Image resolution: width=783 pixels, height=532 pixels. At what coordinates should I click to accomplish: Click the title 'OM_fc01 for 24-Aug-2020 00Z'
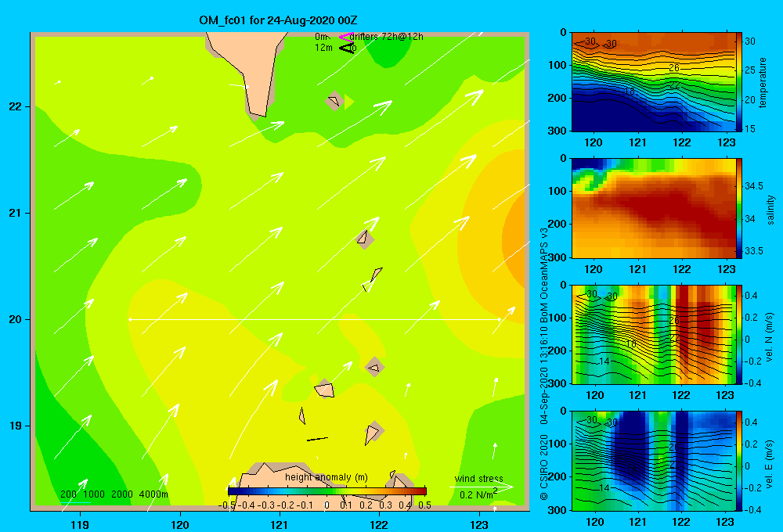tap(278, 20)
